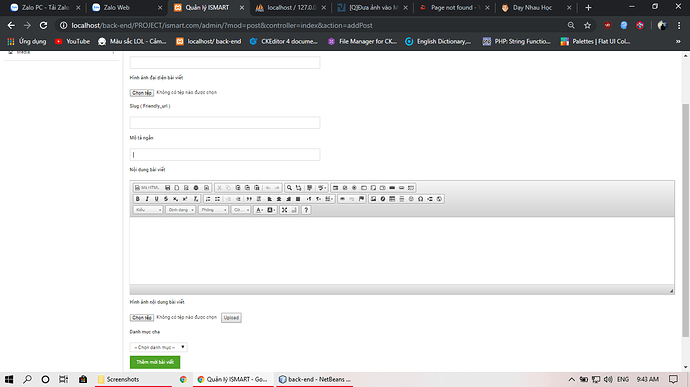Insert a table using the Table icon
This screenshot has height=387, width=690.
click(392, 199)
